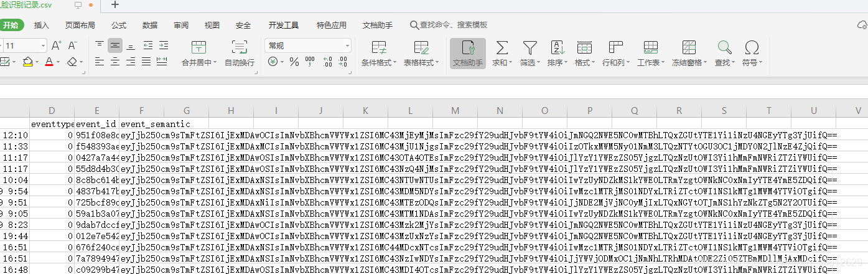868x274 pixels.
Task: Toggle the 文档助手 document assistant
Action: (x=468, y=53)
